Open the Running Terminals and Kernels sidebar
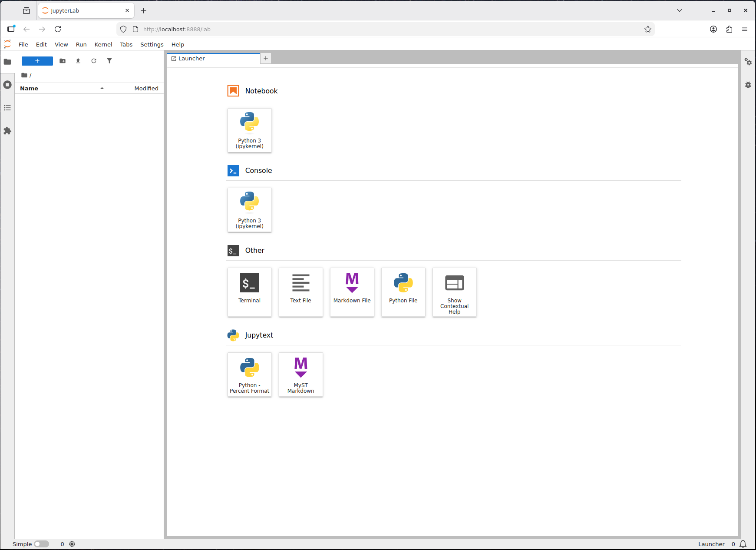The width and height of the screenshot is (756, 550). (x=7, y=85)
